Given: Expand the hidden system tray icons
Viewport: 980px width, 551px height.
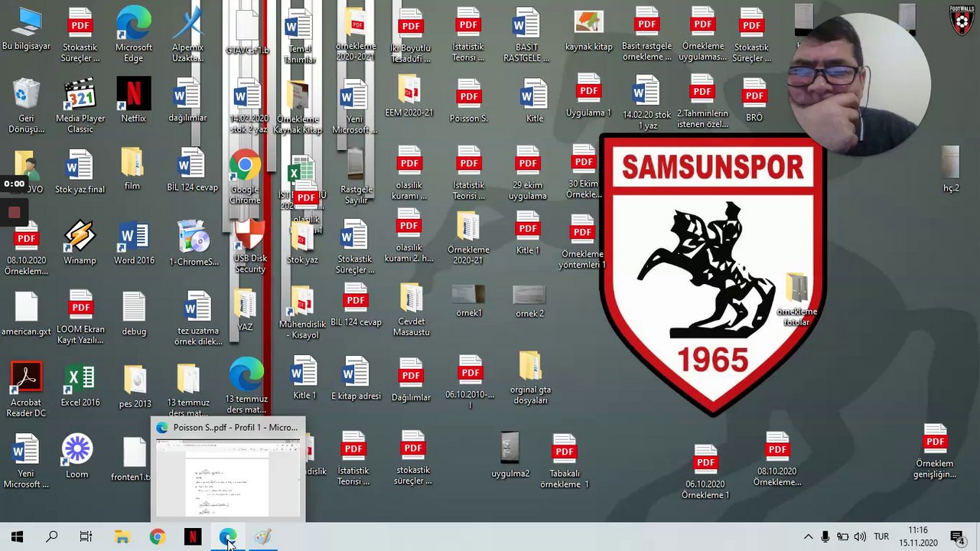Looking at the screenshot, I should (x=808, y=537).
